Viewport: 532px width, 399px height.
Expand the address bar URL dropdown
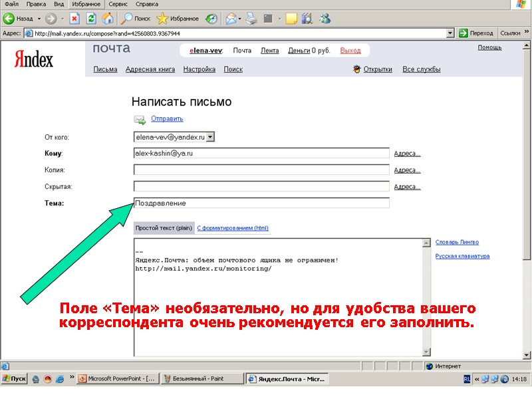[450, 31]
